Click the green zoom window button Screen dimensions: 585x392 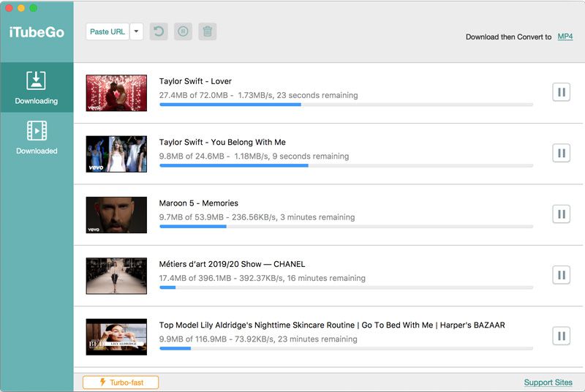(x=33, y=8)
